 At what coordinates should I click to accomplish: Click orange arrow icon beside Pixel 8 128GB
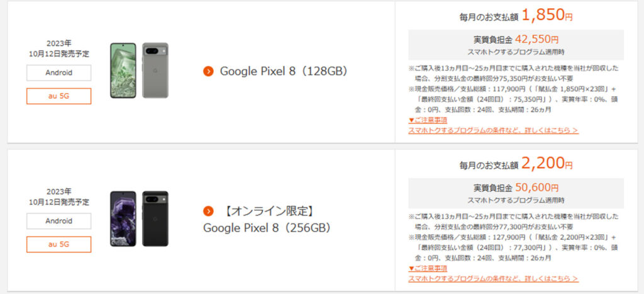208,72
